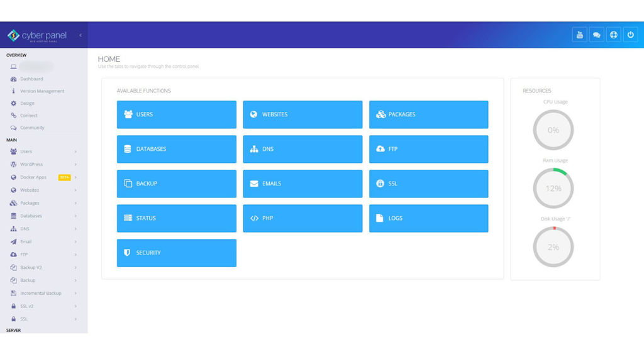Viewport: 644px width, 362px height.
Task: Click the computer icon under Overview
Action: tap(14, 67)
